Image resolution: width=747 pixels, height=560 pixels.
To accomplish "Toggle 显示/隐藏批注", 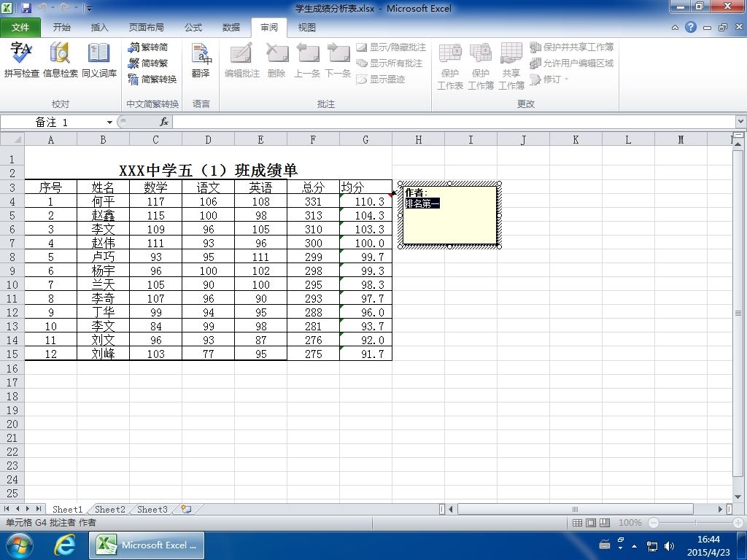I will [391, 47].
